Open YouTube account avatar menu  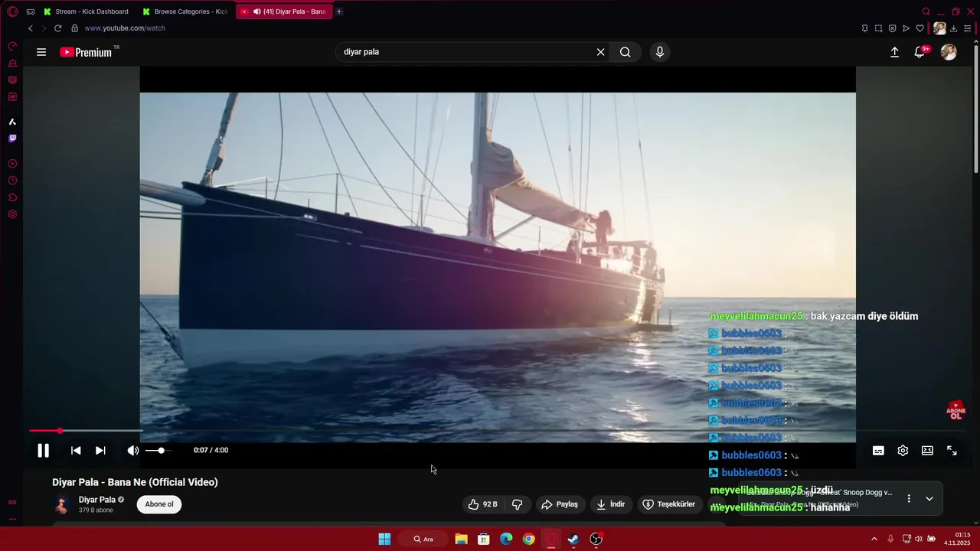pyautogui.click(x=949, y=52)
